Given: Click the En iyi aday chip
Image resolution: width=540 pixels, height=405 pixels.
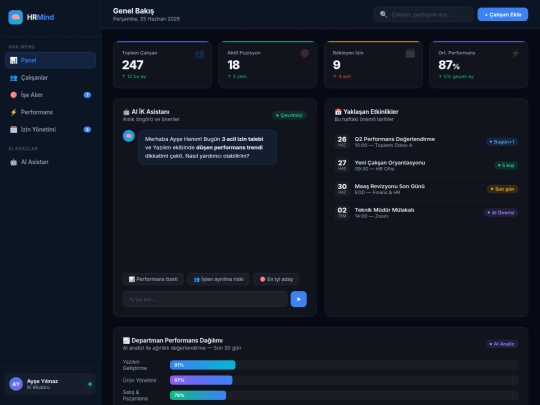Looking at the screenshot, I should tap(276, 279).
